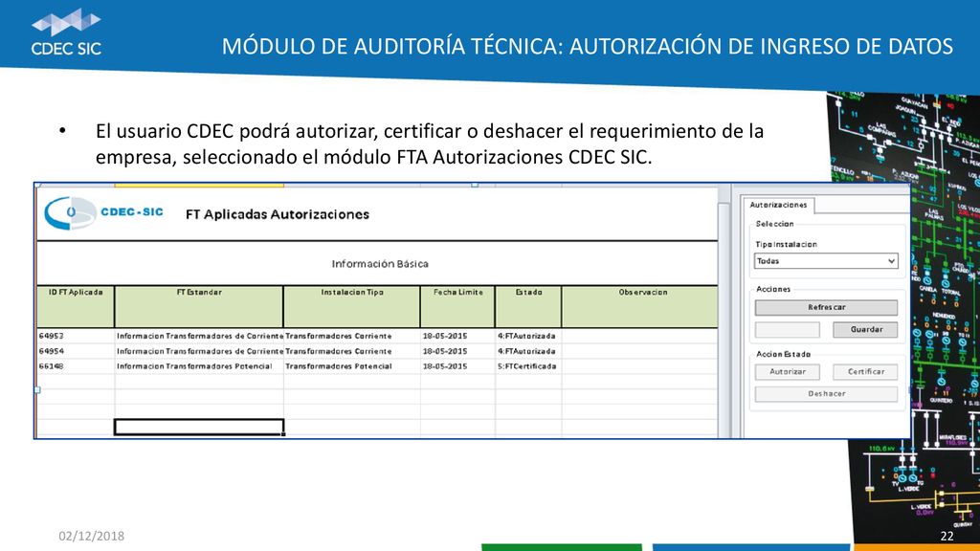The width and height of the screenshot is (980, 551).
Task: Select cell with ID 66148
Action: pyautogui.click(x=76, y=366)
